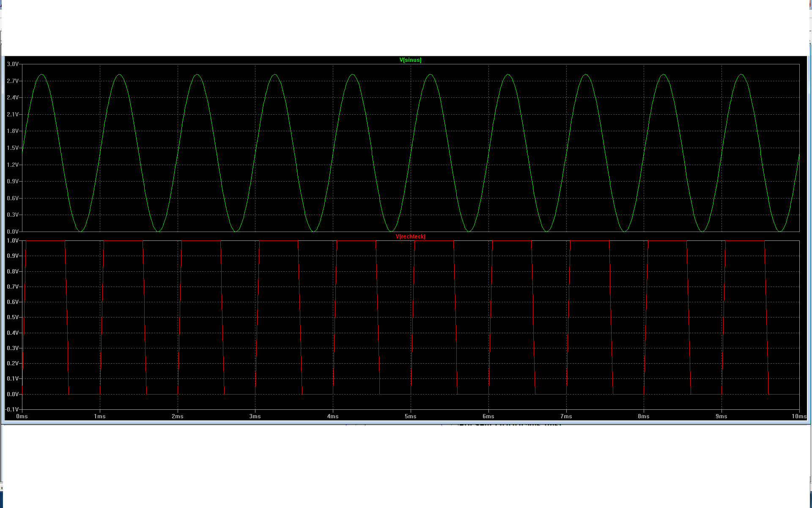Click the 2.7V axis label

(x=13, y=81)
